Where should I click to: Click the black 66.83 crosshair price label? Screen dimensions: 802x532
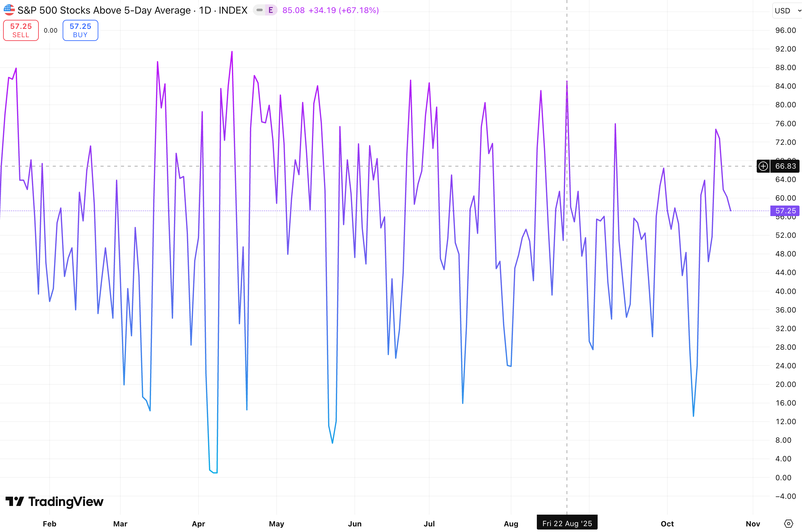click(x=785, y=166)
